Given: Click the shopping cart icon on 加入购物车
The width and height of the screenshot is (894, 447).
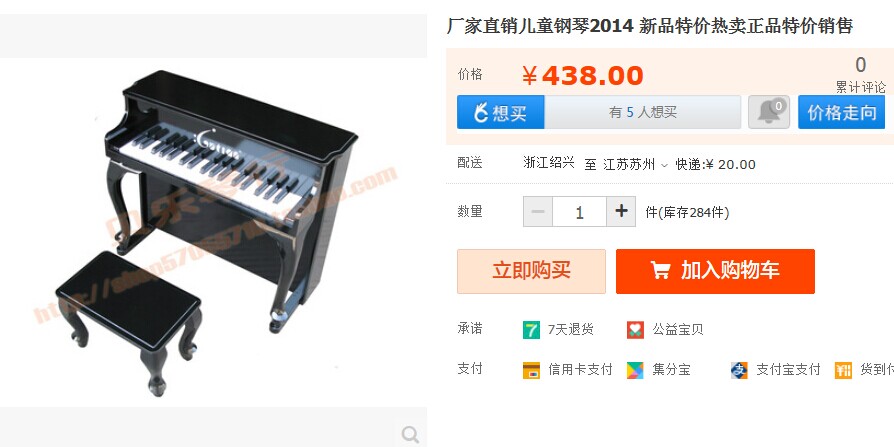Looking at the screenshot, I should pyautogui.click(x=660, y=270).
